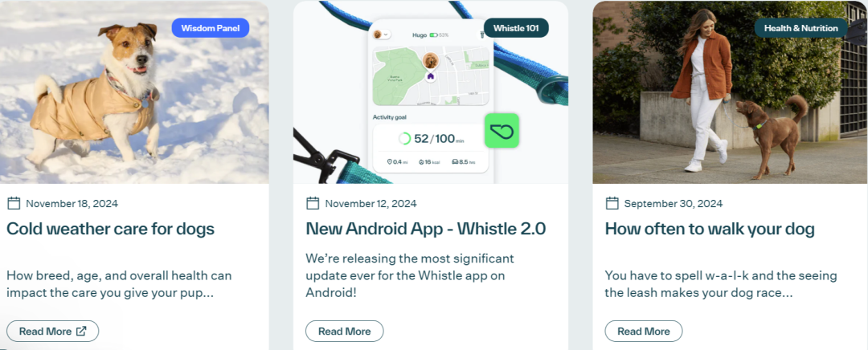
Task: Click the external link icon on first Read More
Action: (x=81, y=332)
